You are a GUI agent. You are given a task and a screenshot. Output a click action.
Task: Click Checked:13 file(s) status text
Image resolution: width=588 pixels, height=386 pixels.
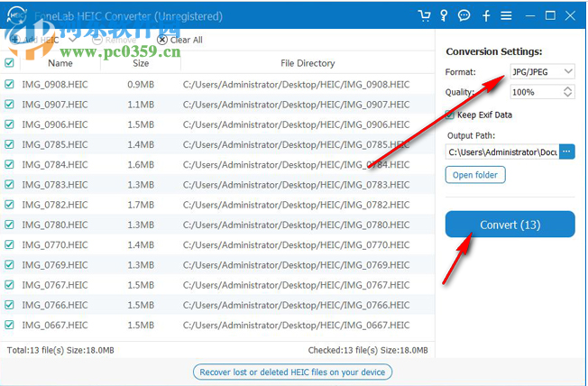pos(368,350)
